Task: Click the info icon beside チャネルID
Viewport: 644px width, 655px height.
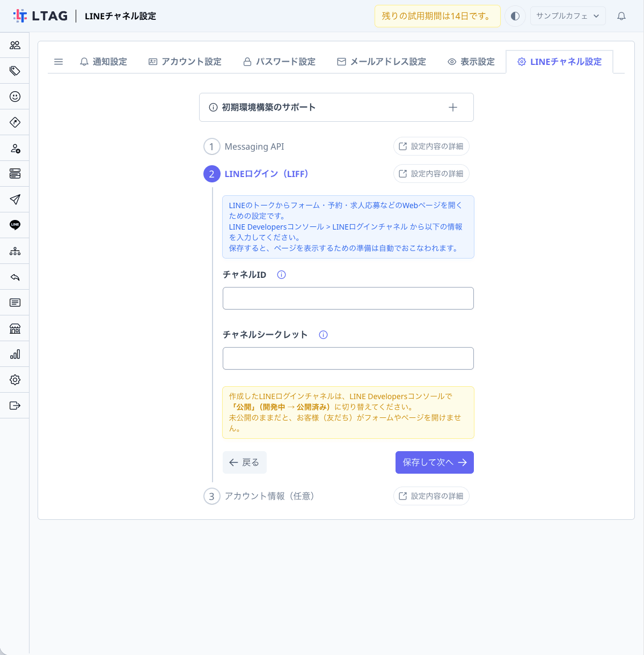Action: coord(281,275)
